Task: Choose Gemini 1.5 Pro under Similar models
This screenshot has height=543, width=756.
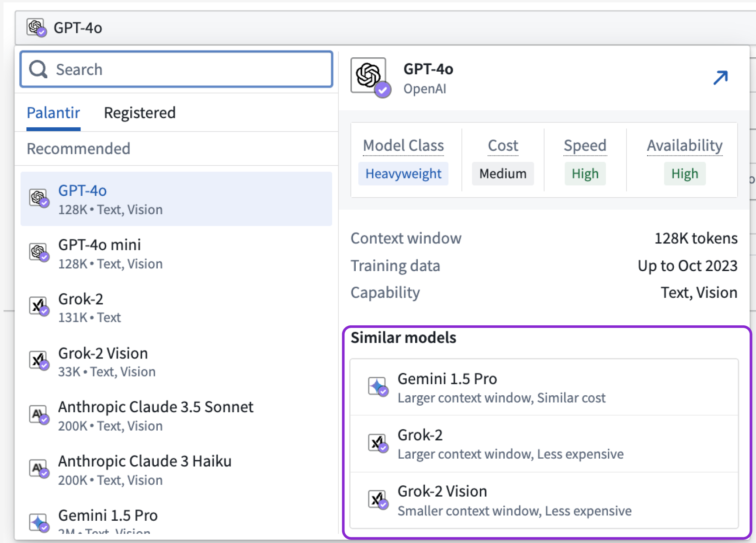Action: (544, 387)
